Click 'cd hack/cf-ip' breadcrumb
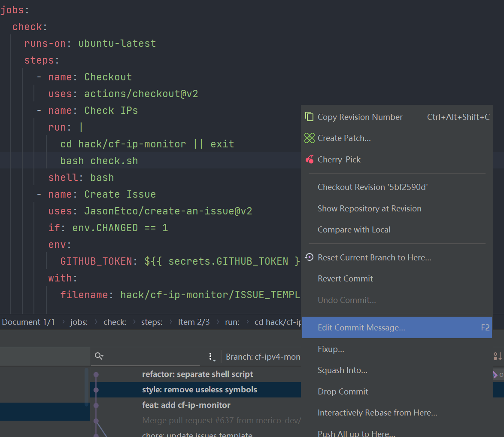504x437 pixels. (x=278, y=322)
